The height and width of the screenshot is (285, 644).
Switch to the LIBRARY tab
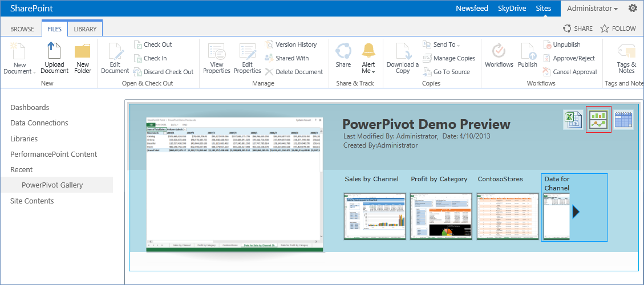[85, 29]
